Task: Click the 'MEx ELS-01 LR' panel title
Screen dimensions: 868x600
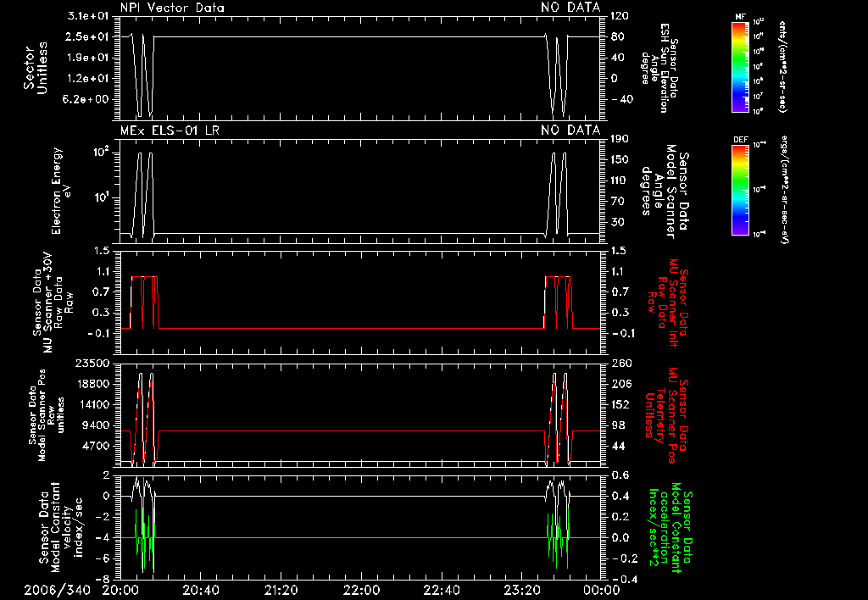Action: 170,130
